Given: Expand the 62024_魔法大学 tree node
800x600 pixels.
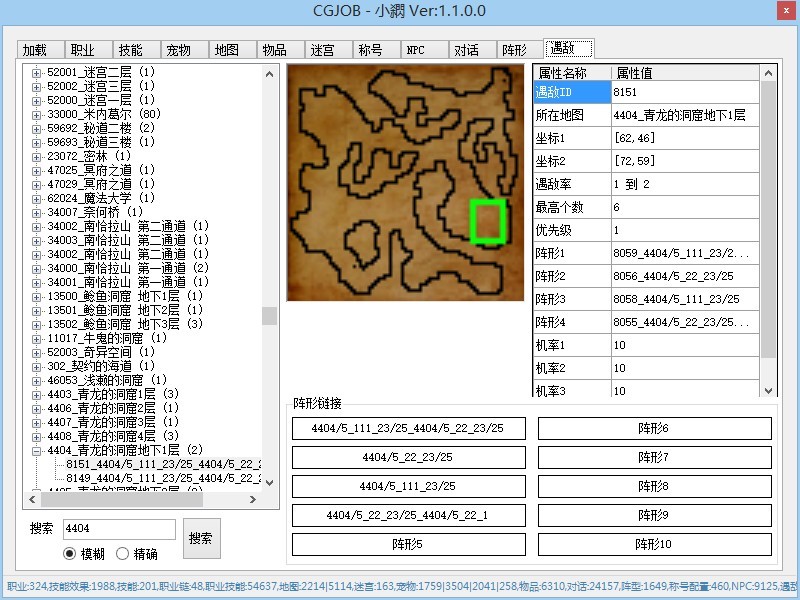Looking at the screenshot, I should pos(37,198).
